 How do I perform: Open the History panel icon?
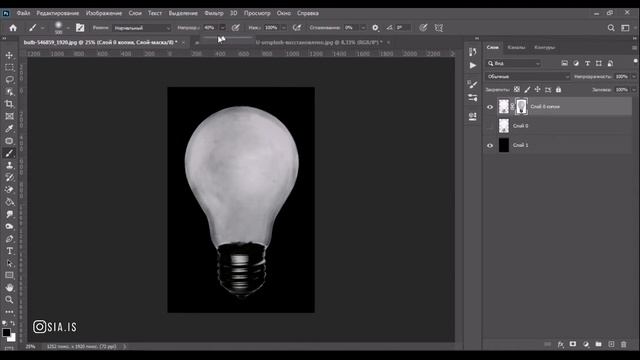[x=473, y=52]
